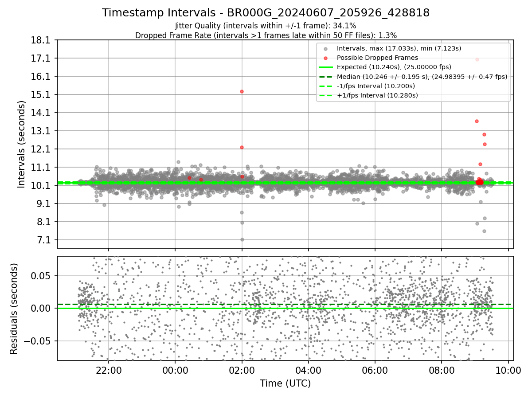This screenshot has width=532, height=399.
Task: Click the '02:00' x-axis tick label
Action: pyautogui.click(x=242, y=371)
